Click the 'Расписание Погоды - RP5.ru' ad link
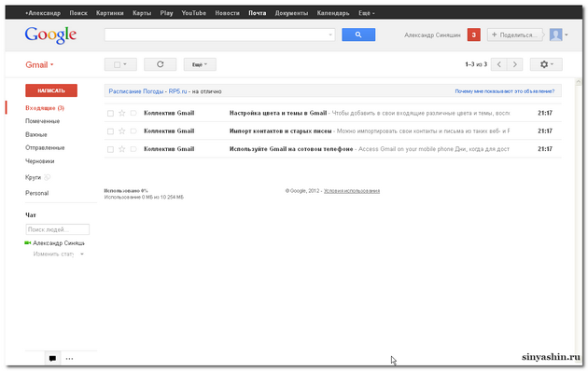Image resolution: width=588 pixels, height=371 pixels. pos(147,91)
